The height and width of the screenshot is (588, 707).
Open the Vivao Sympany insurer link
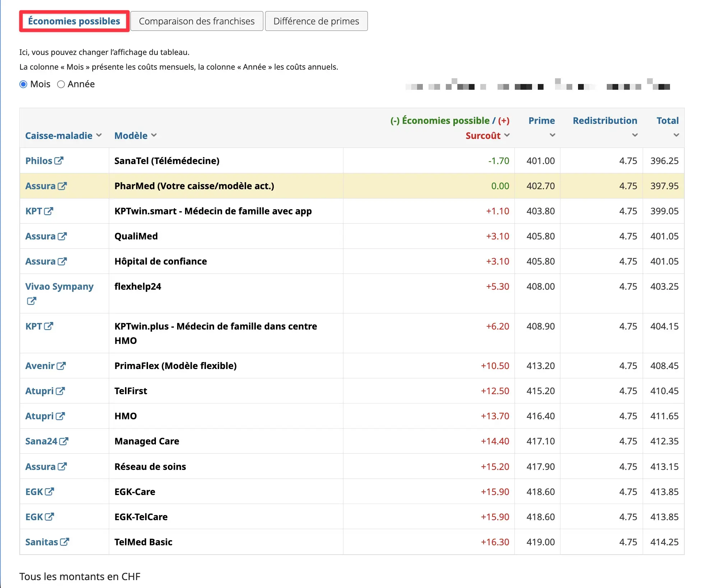click(59, 286)
